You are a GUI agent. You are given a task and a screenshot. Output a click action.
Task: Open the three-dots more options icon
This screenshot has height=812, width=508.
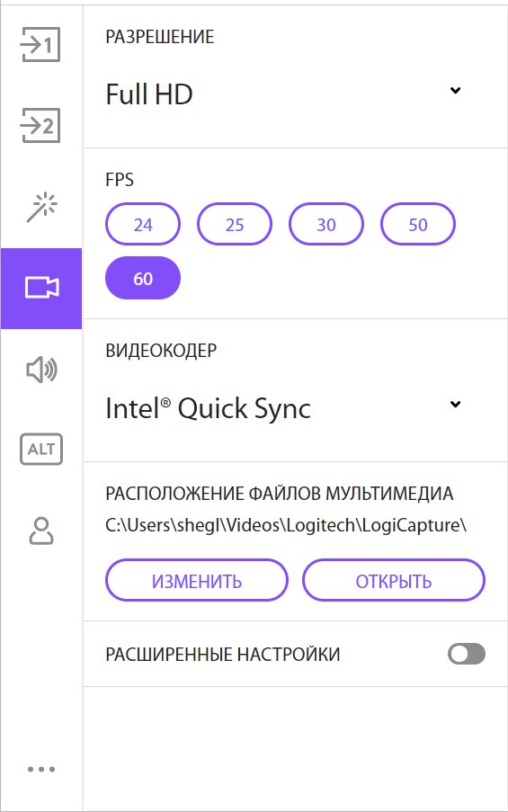[41, 769]
